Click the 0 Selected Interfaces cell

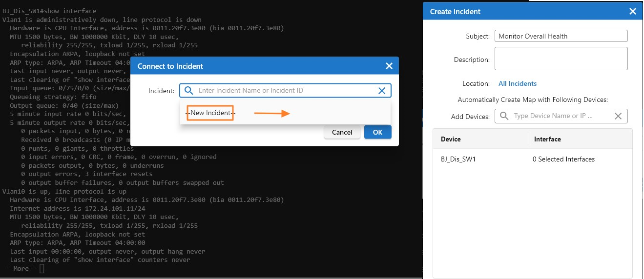coord(563,159)
